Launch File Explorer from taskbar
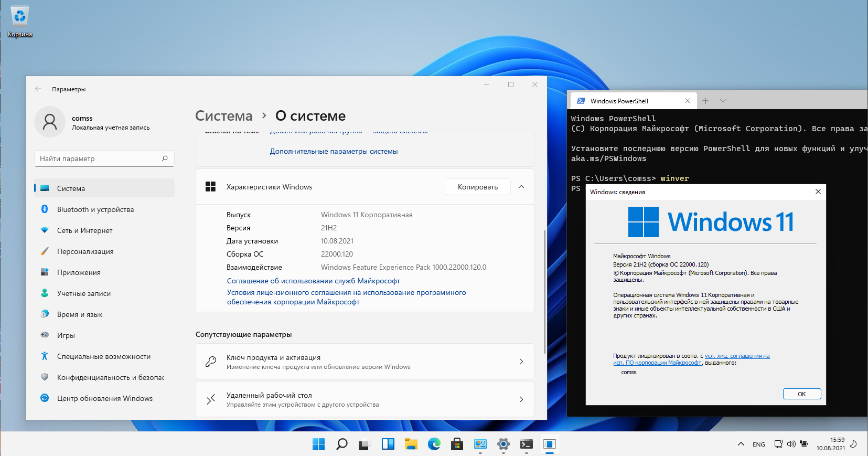This screenshot has width=868, height=456. 411,444
